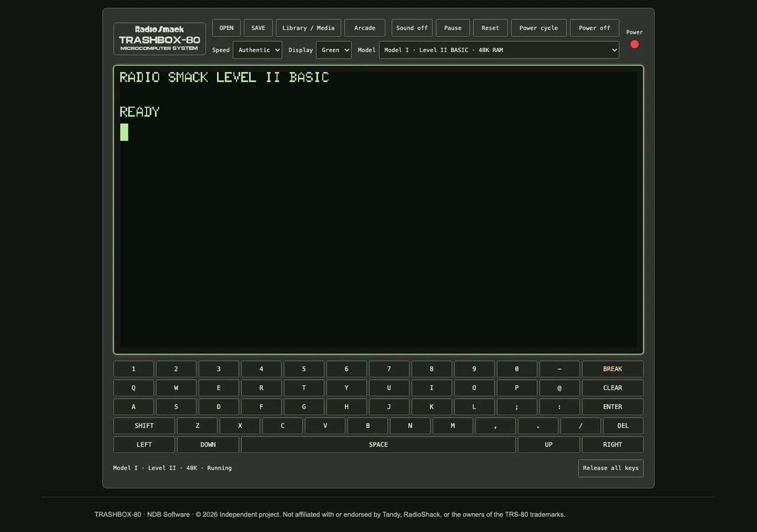757x532 pixels.
Task: Tap the S key
Action: (x=176, y=407)
